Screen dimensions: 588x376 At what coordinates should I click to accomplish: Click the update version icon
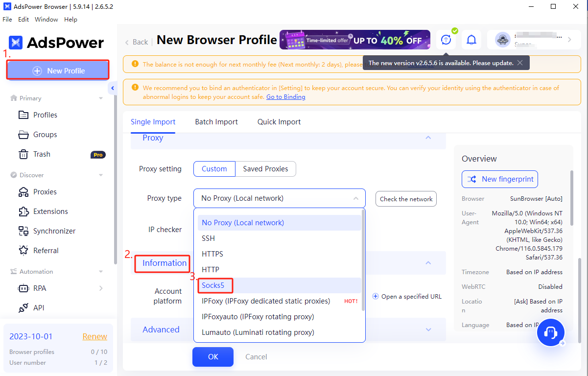[446, 40]
